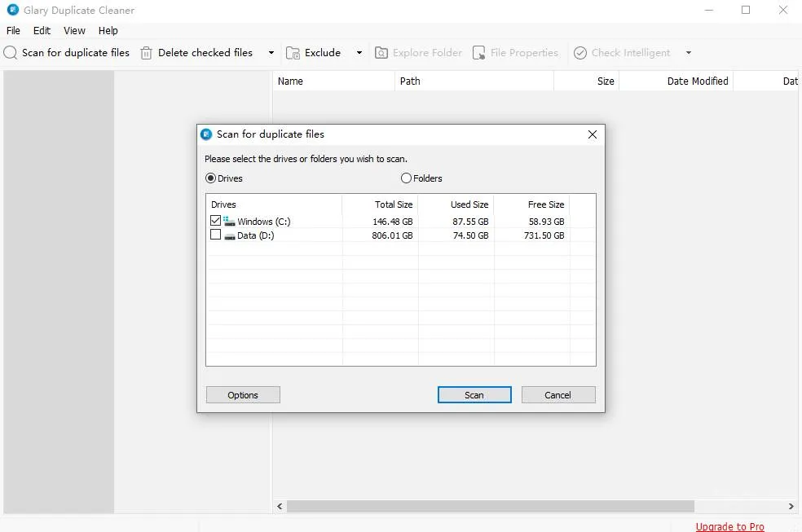Click the Delete checked files trash icon
This screenshot has width=802, height=532.
tap(146, 53)
